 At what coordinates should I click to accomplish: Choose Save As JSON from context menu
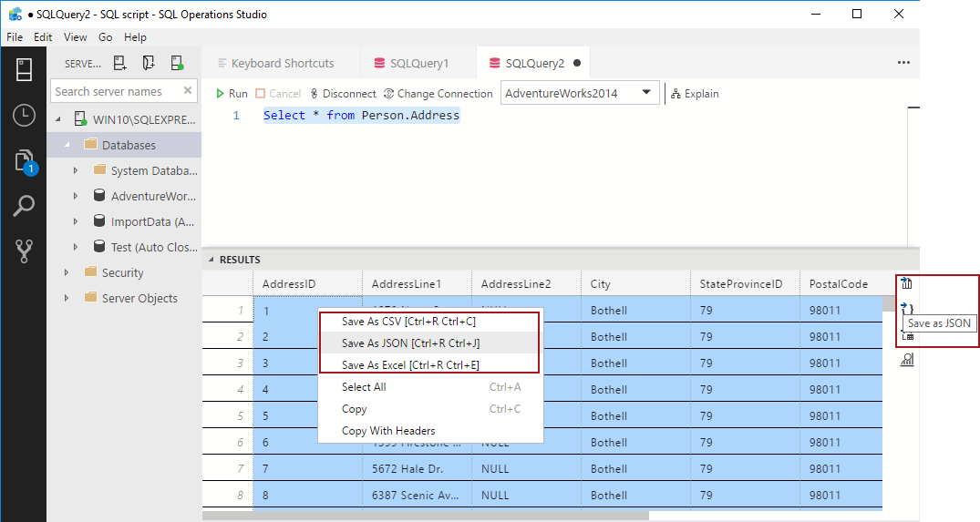(x=410, y=343)
